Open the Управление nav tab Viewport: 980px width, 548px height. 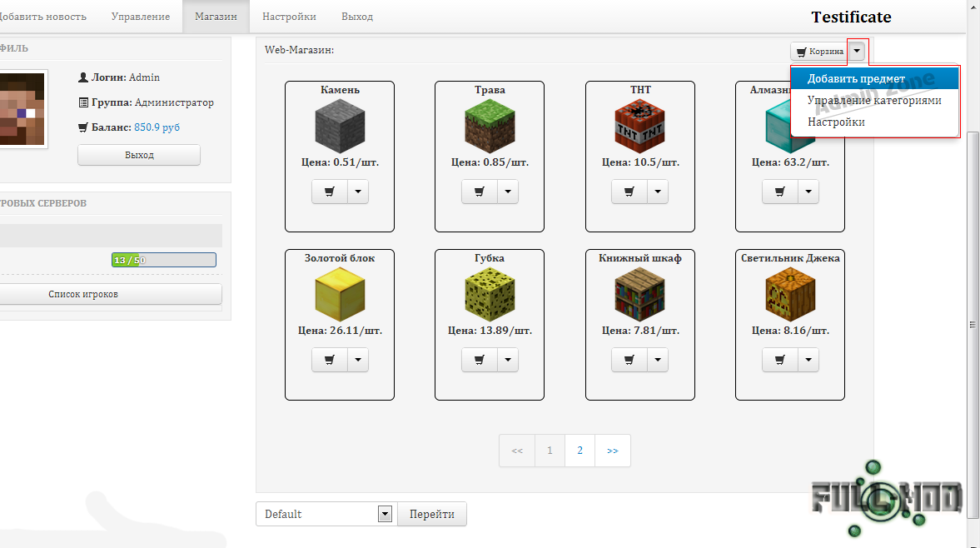pyautogui.click(x=141, y=17)
